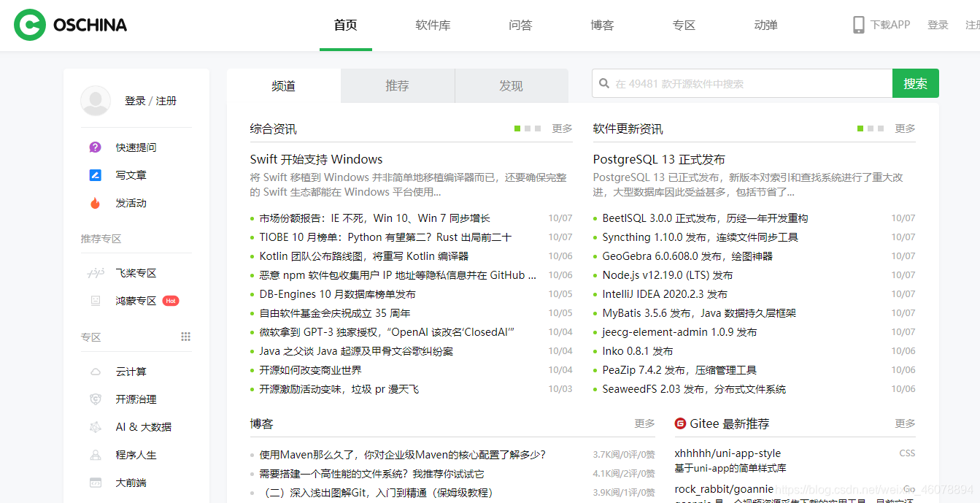Select first green pager dot in 综合资讯
Viewport: 980px width, 503px height.
[x=517, y=128]
